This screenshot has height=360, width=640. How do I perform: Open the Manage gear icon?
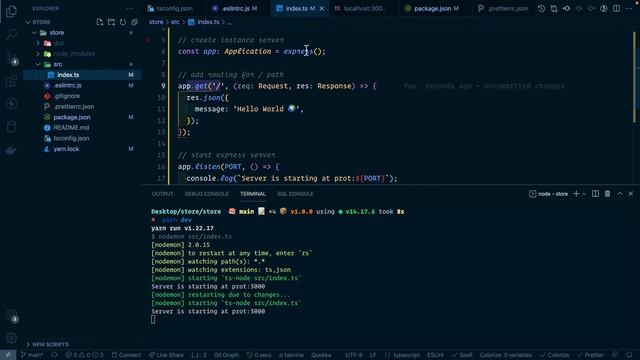(11, 338)
